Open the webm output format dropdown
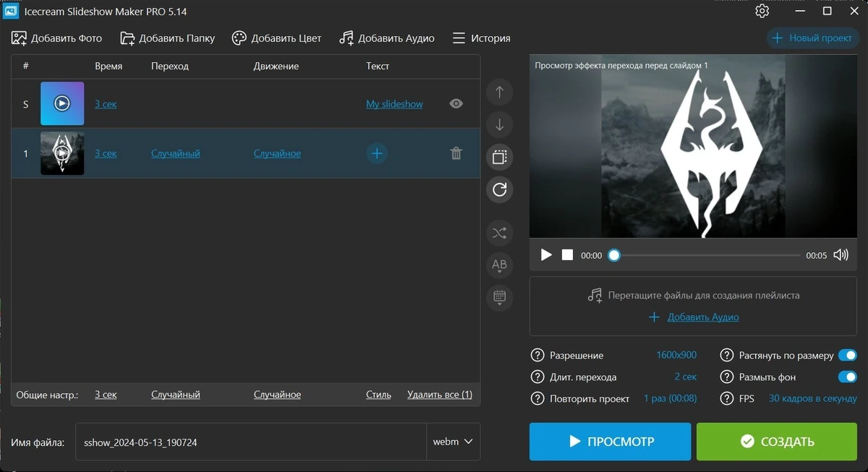This screenshot has height=472, width=868. (453, 442)
